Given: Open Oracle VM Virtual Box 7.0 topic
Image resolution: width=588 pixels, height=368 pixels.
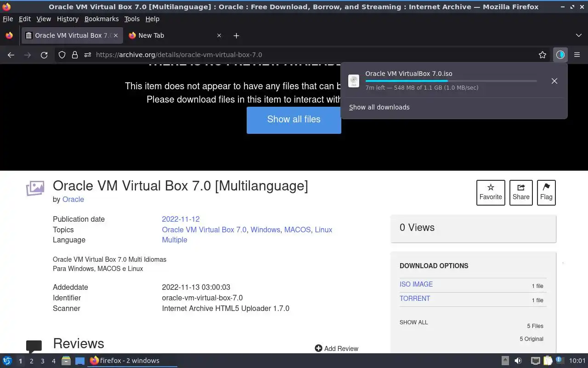Looking at the screenshot, I should click(x=204, y=230).
